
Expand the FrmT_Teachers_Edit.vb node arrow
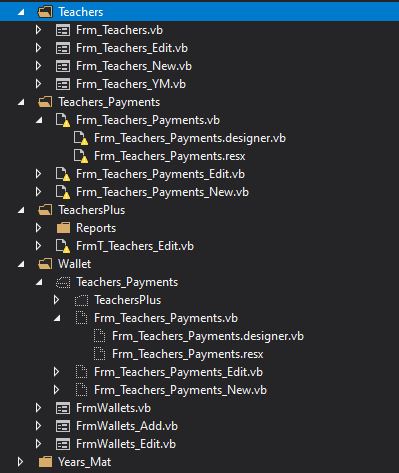point(38,246)
